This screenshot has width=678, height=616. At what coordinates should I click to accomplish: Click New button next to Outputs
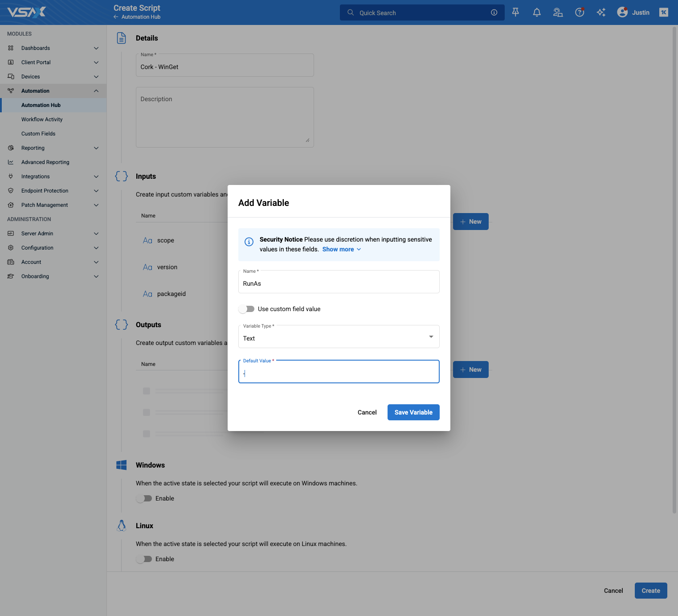pyautogui.click(x=471, y=370)
